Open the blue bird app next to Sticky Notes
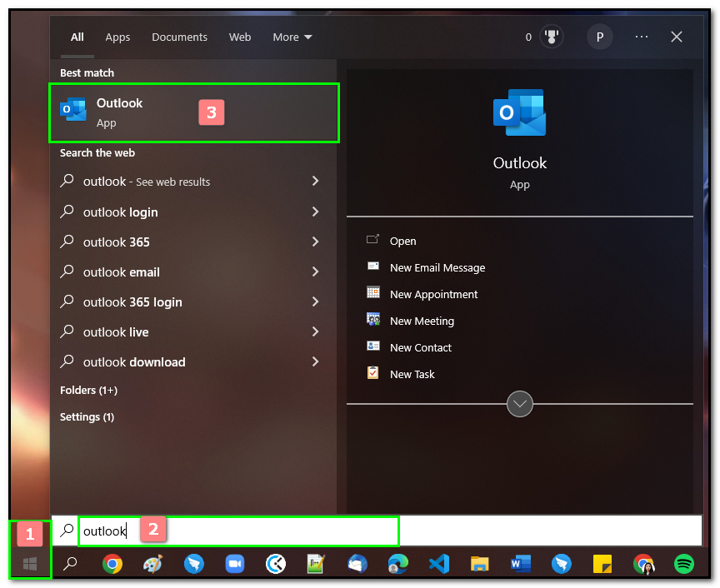The height and width of the screenshot is (588, 720). [x=561, y=564]
